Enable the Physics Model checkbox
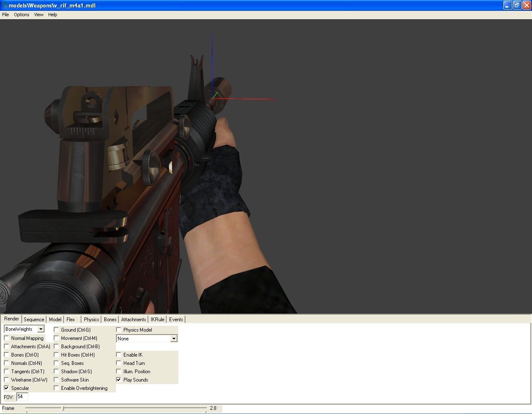532x414 pixels. tap(119, 330)
